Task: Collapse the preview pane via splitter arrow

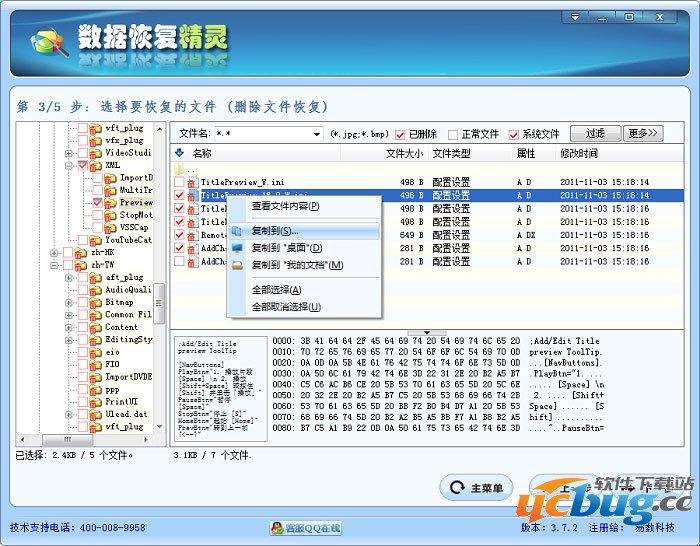Action: point(427,333)
